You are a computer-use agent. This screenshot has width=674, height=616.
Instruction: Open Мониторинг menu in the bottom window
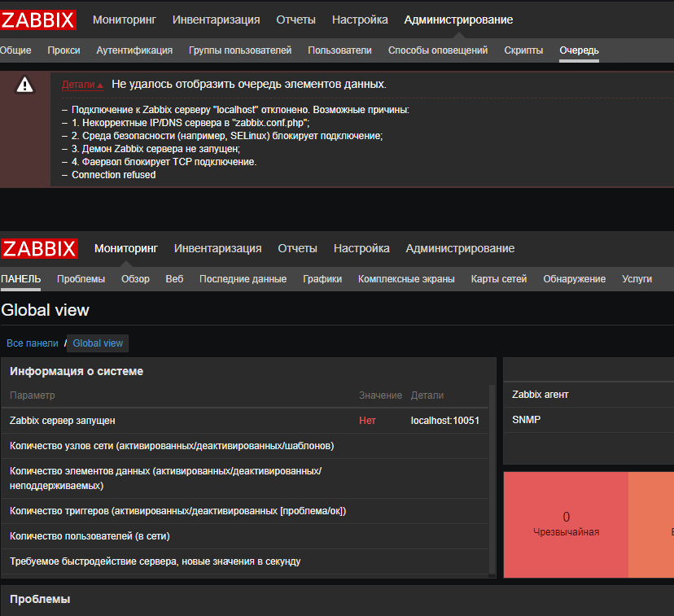(x=126, y=248)
